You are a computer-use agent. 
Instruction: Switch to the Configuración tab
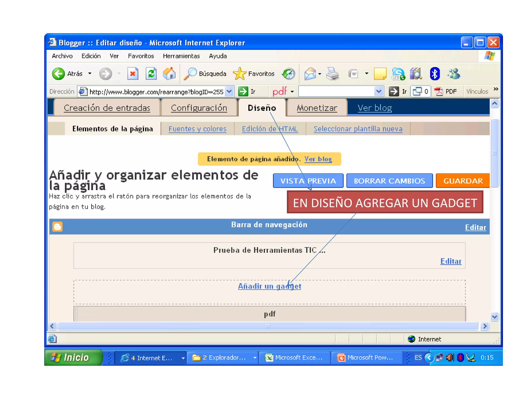coord(199,108)
